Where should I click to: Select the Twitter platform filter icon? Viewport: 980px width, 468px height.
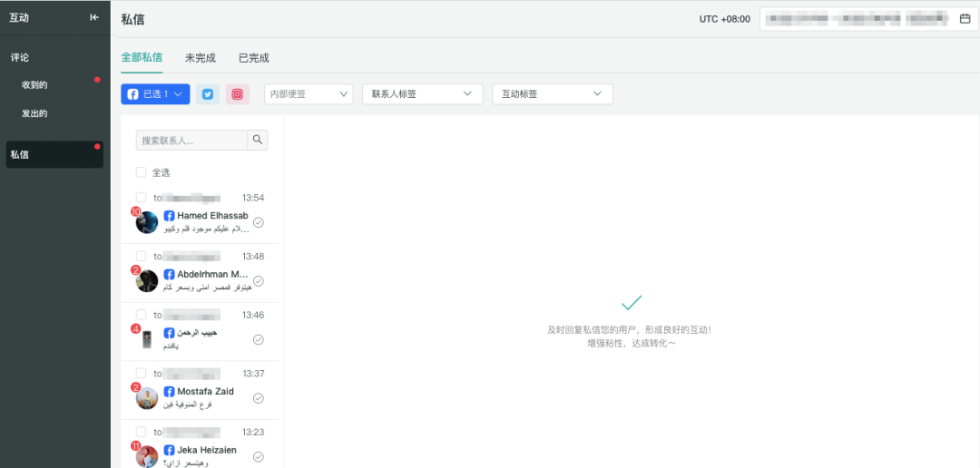click(208, 94)
